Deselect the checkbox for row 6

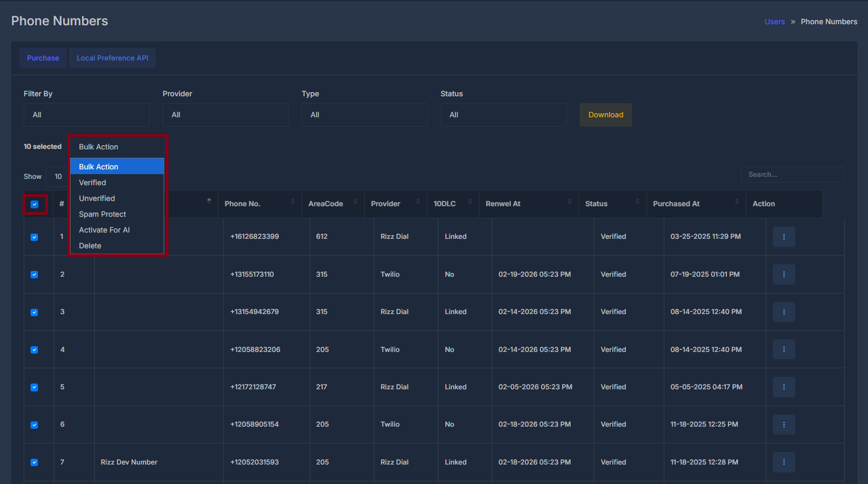click(x=34, y=425)
